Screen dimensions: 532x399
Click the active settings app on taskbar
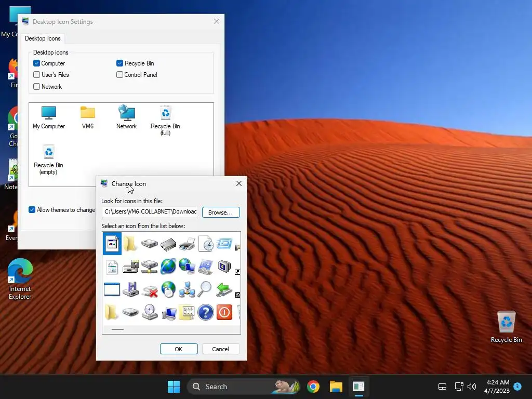coord(358,387)
